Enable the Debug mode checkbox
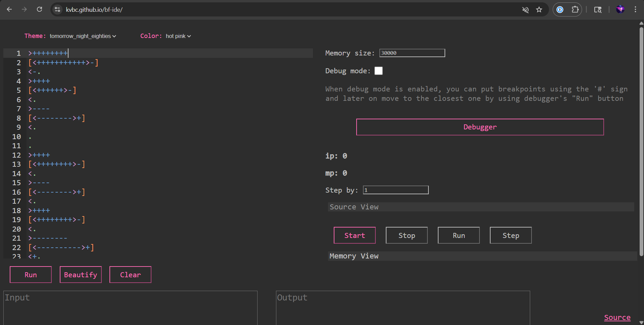The width and height of the screenshot is (644, 325). pos(378,71)
